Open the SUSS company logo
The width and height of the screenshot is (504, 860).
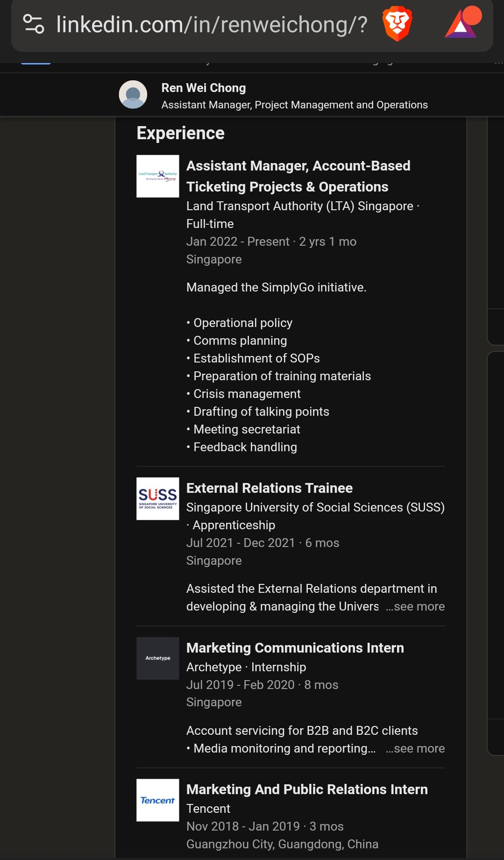[158, 498]
